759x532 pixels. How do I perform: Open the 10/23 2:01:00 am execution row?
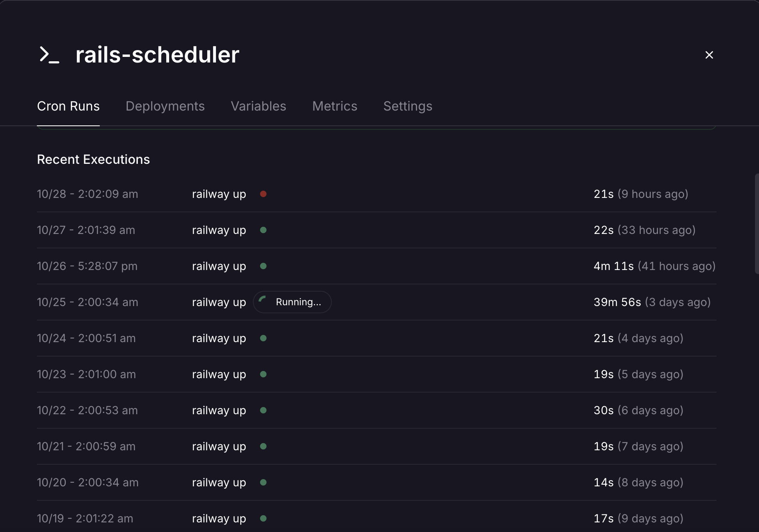pyautogui.click(x=86, y=375)
